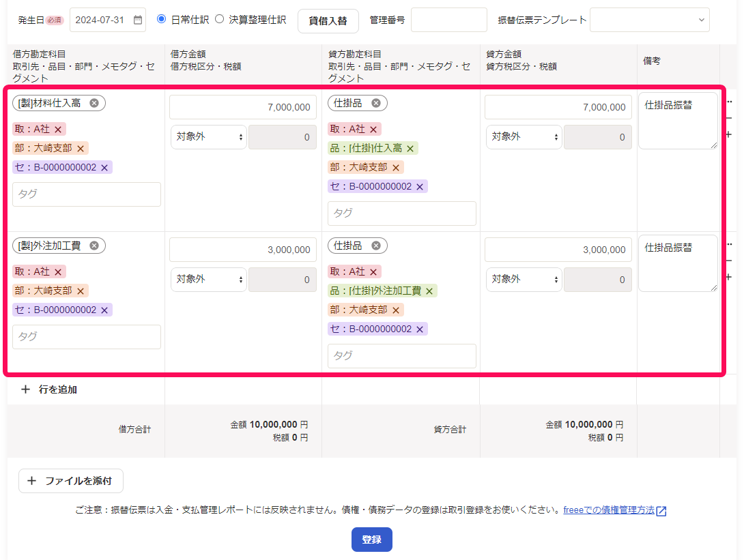Click ファイルを添付 button
This screenshot has height=560, width=744.
tap(71, 481)
